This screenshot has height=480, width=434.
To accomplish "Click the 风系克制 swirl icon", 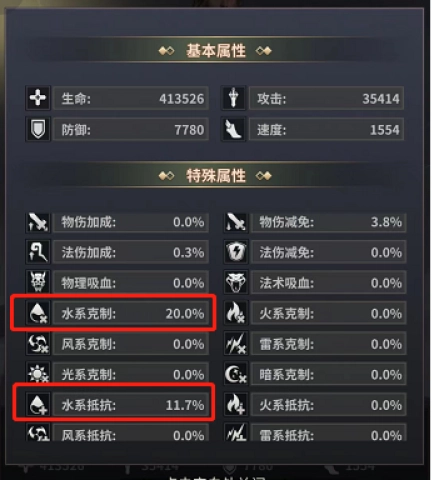I will click(x=38, y=344).
